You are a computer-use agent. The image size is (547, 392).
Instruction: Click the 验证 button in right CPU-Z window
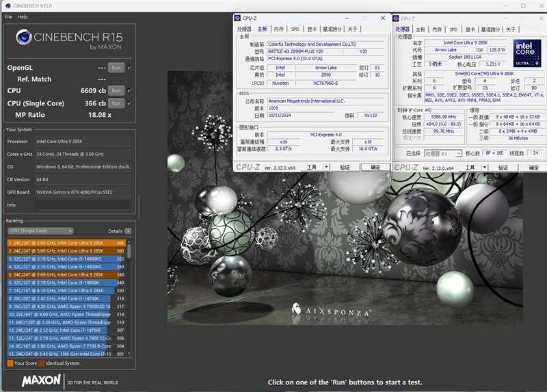[x=503, y=167]
